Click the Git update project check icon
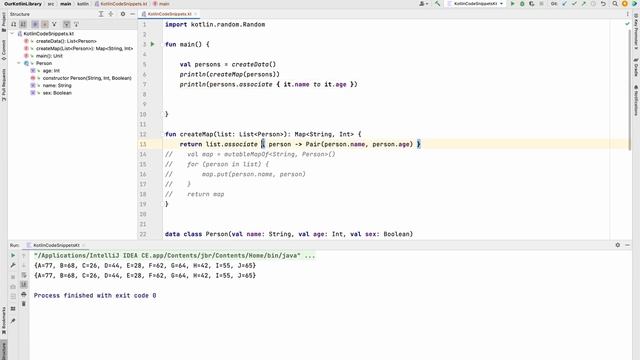Screen dimensions: 640x360 pyautogui.click(x=564, y=4)
